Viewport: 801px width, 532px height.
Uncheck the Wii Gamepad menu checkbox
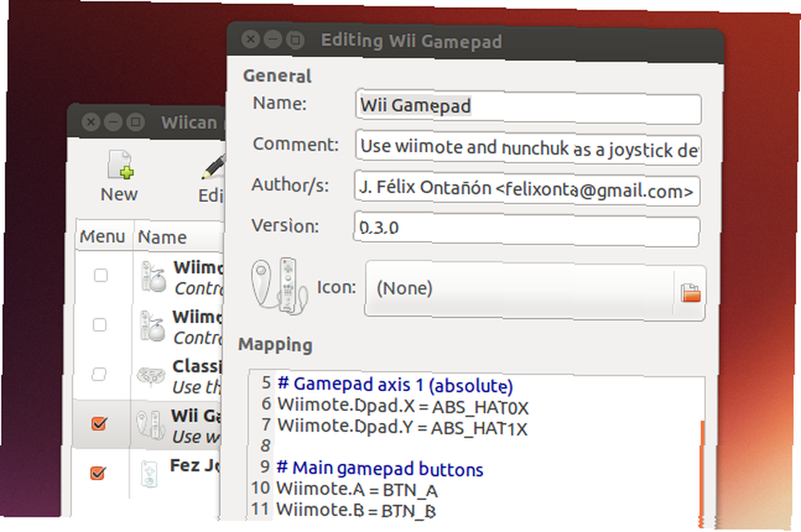coord(99,423)
